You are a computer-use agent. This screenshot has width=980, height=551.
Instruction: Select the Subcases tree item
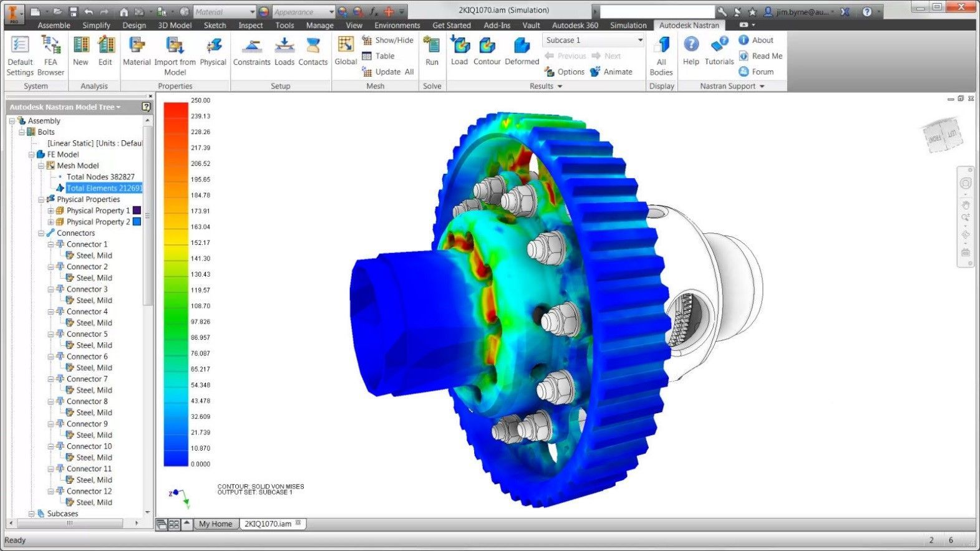click(x=62, y=514)
